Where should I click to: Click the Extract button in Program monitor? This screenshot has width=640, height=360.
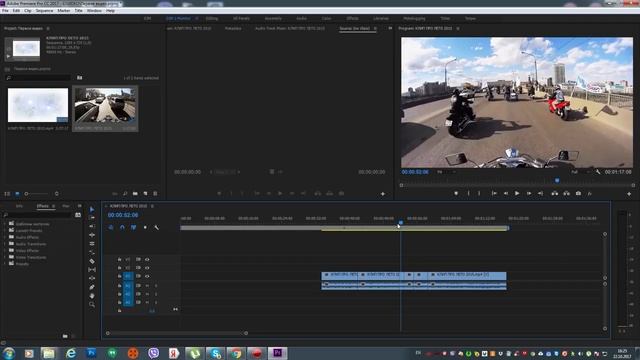coord(567,193)
